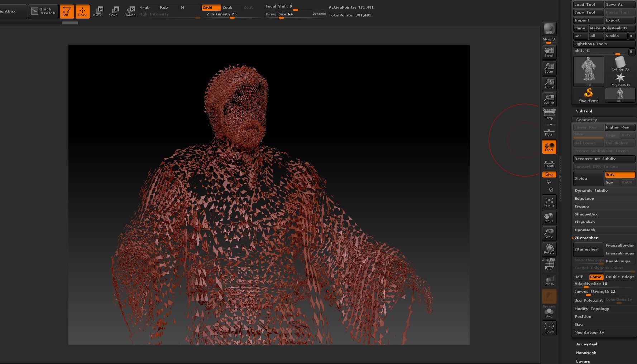Click Import button
Viewport: 637px width, 364px height.
(588, 20)
